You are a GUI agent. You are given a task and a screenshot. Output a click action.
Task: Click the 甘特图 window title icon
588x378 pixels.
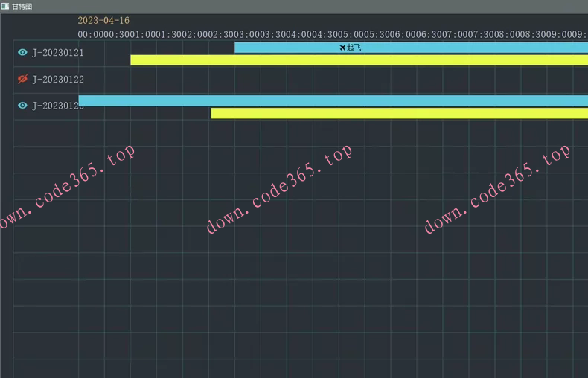[x=5, y=6]
